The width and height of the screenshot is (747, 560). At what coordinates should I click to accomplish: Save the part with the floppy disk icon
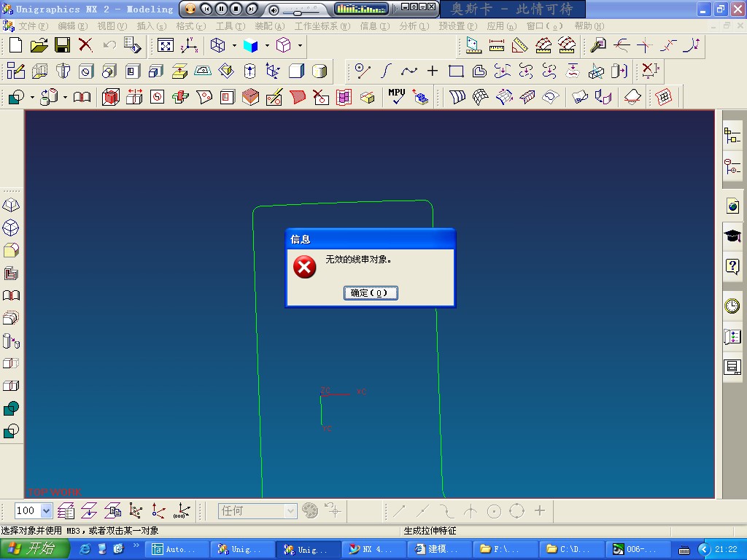coord(63,45)
